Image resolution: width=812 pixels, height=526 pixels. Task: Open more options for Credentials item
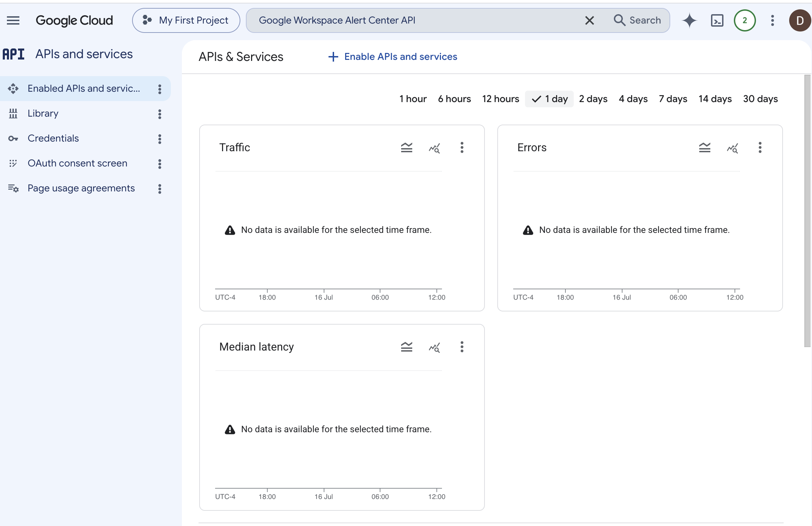160,139
